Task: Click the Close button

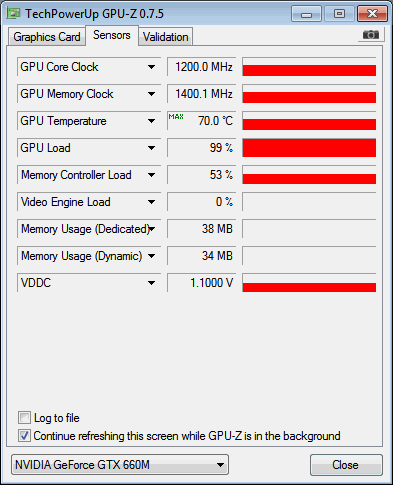Action: (346, 465)
